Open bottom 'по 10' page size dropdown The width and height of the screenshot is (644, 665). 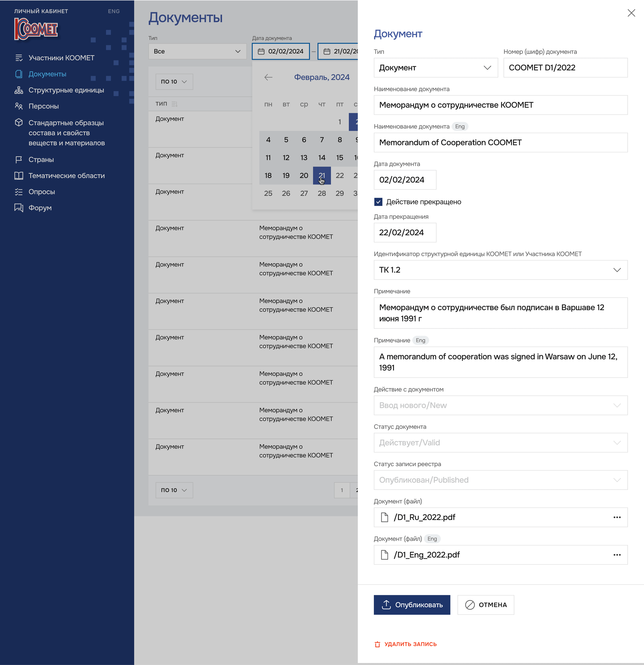(174, 490)
